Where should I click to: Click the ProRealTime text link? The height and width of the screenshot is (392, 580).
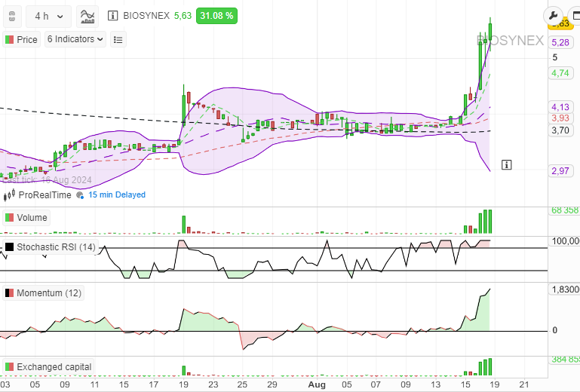pos(44,195)
